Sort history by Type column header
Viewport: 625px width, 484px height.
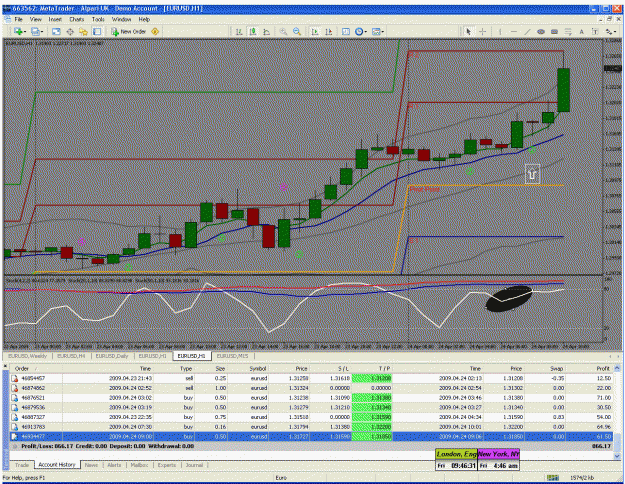(x=175, y=368)
